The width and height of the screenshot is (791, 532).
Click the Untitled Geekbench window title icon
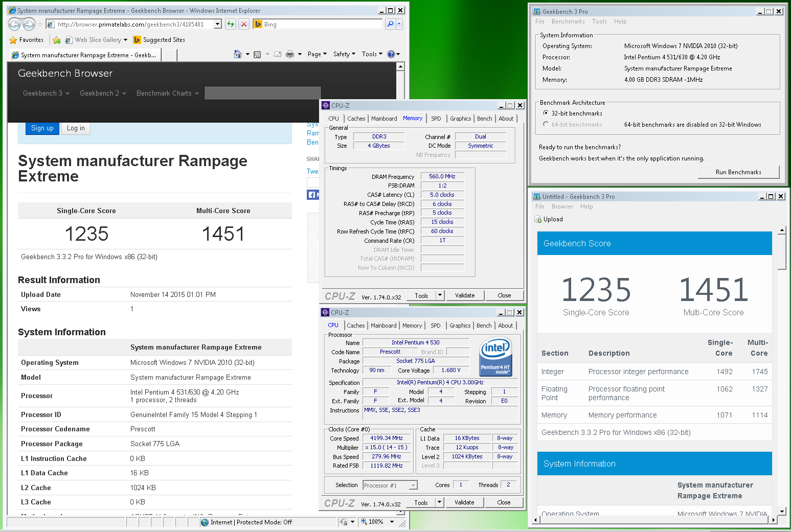537,197
